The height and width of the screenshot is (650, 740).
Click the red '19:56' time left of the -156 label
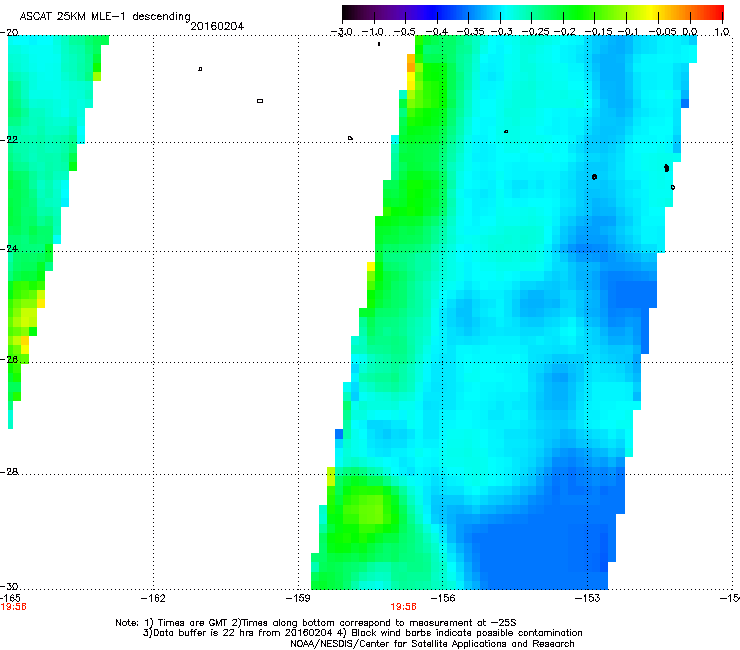coord(404,607)
